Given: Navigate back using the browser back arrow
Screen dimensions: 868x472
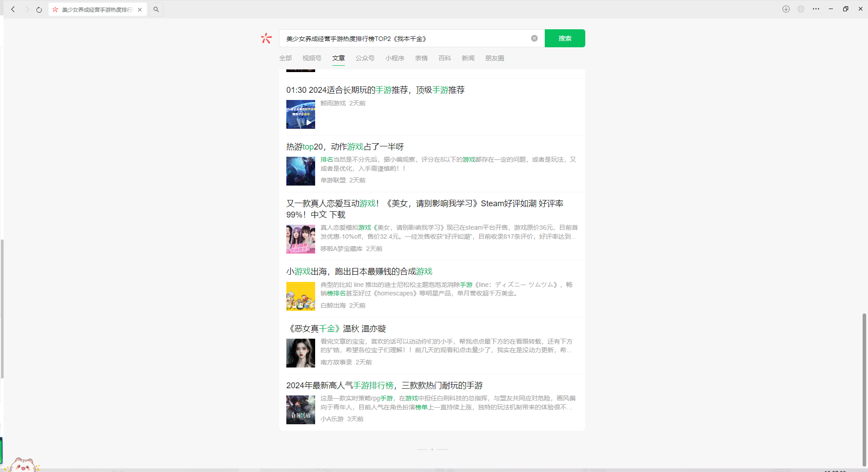Looking at the screenshot, I should click(13, 9).
